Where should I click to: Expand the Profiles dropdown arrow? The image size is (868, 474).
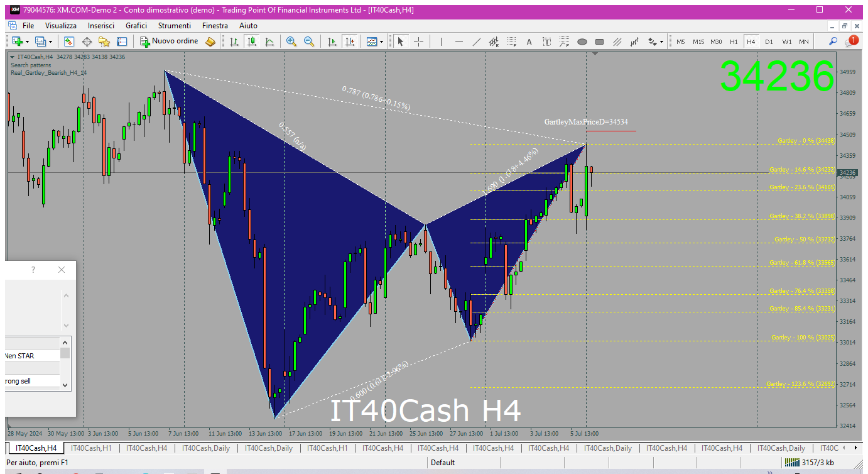coord(51,41)
